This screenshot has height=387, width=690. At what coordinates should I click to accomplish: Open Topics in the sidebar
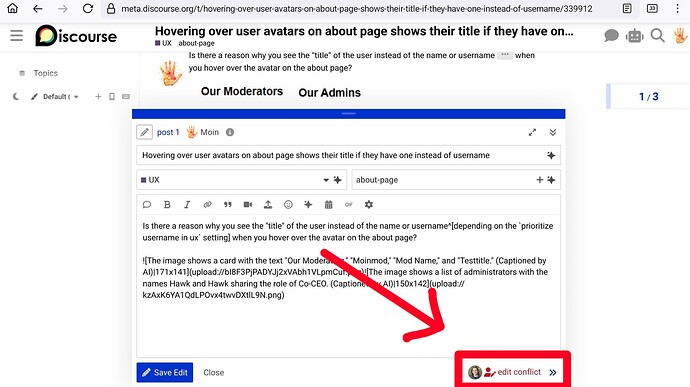[45, 73]
